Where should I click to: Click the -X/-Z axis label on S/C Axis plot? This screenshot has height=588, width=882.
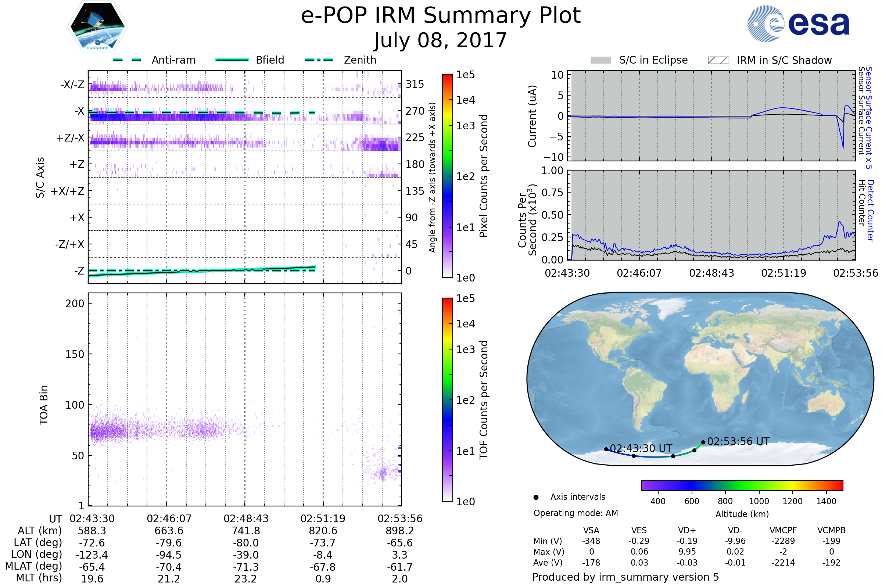[73, 85]
